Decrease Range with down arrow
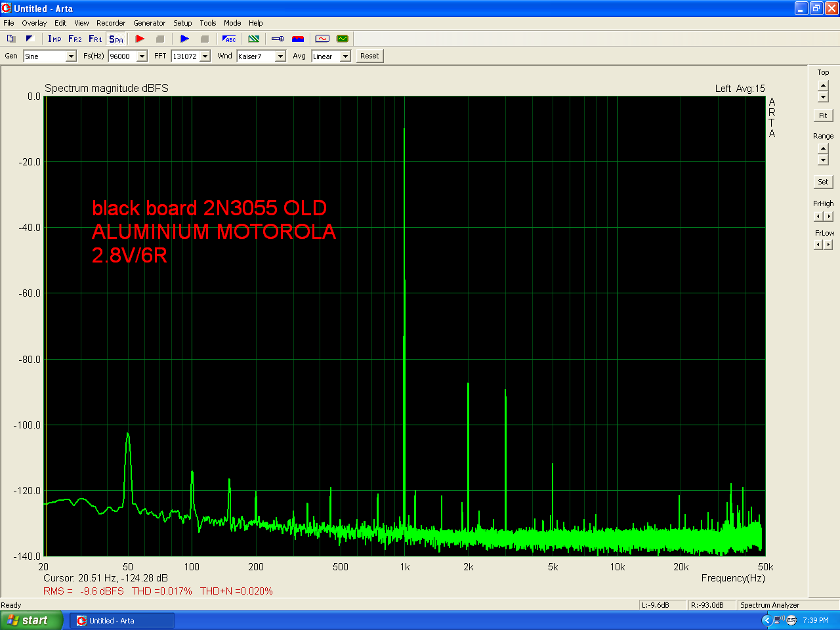Viewport: 840px width, 630px height. 823,160
